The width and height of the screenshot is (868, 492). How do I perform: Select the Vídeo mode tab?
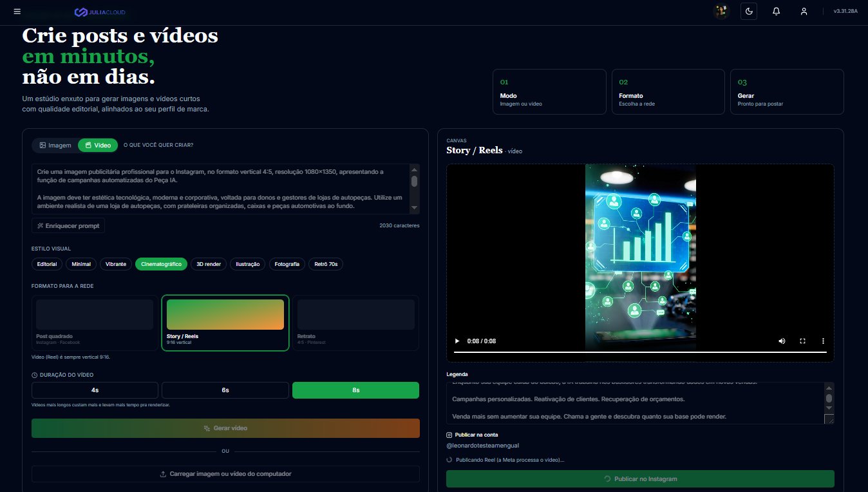coord(98,145)
